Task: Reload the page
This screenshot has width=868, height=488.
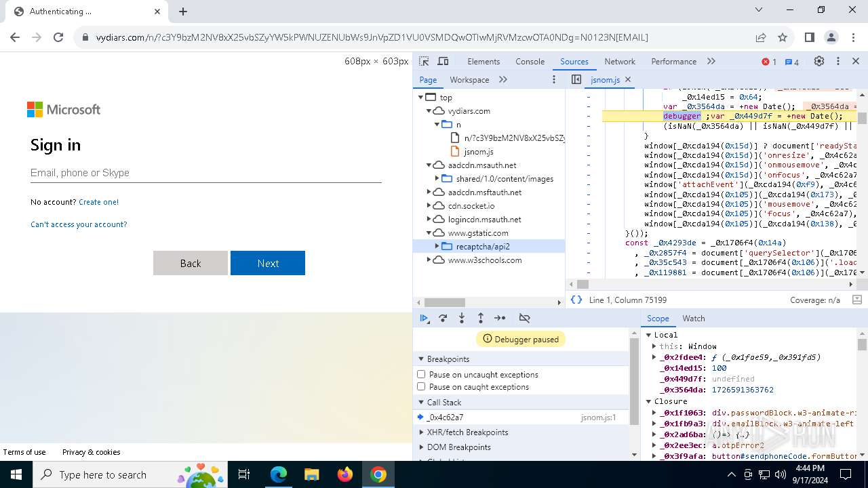Action: click(58, 37)
